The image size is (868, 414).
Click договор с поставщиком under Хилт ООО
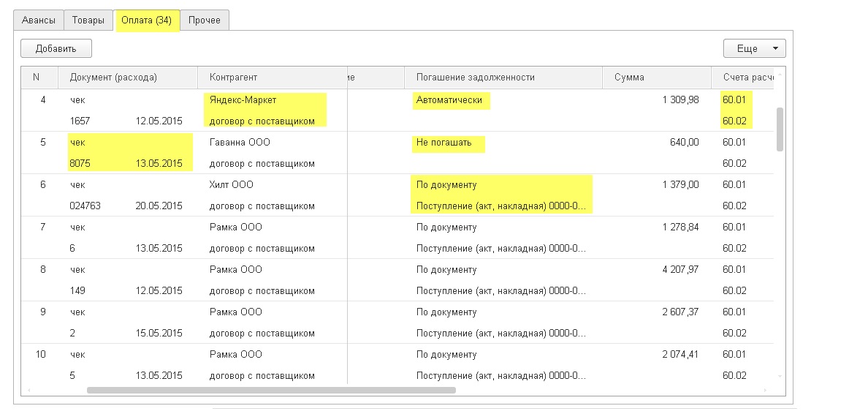[x=262, y=206]
